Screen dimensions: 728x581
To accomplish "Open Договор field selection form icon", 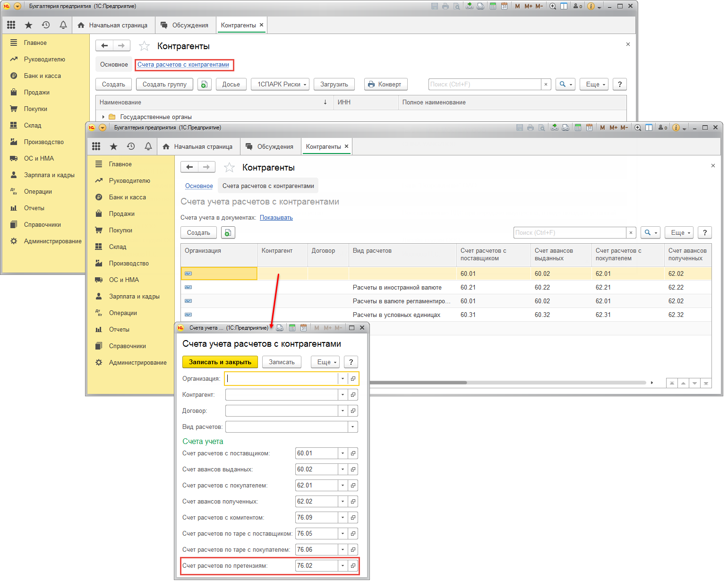I will pyautogui.click(x=353, y=410).
